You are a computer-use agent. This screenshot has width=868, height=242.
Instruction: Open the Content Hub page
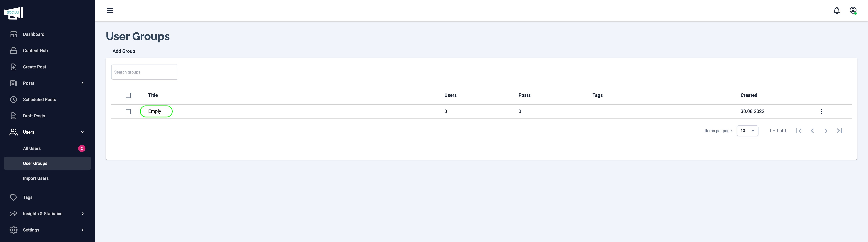(x=35, y=51)
